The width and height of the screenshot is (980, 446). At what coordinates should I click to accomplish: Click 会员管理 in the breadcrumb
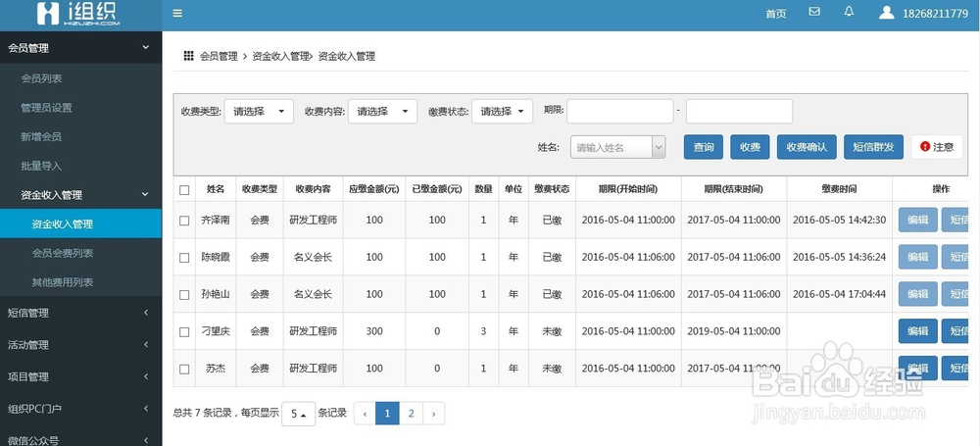coord(219,56)
